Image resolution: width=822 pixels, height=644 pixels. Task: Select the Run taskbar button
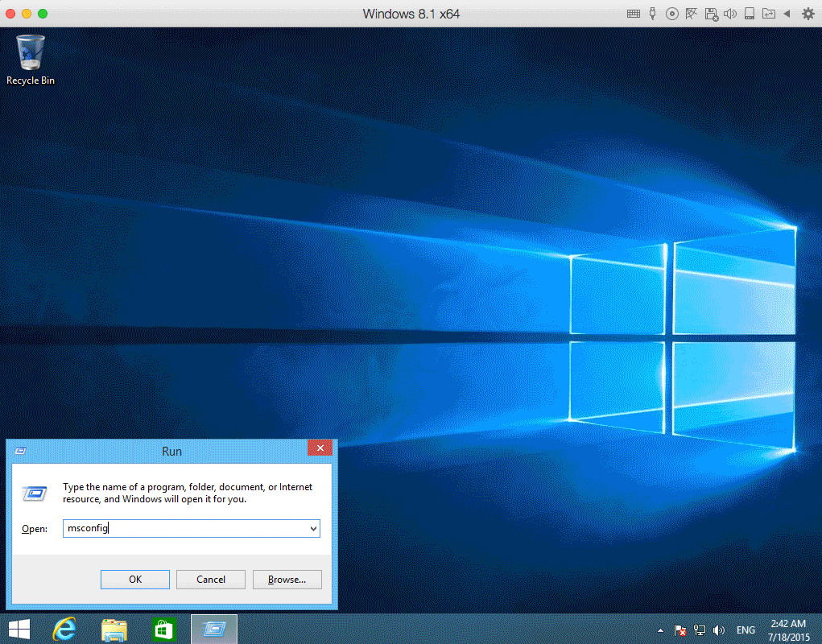tap(214, 630)
